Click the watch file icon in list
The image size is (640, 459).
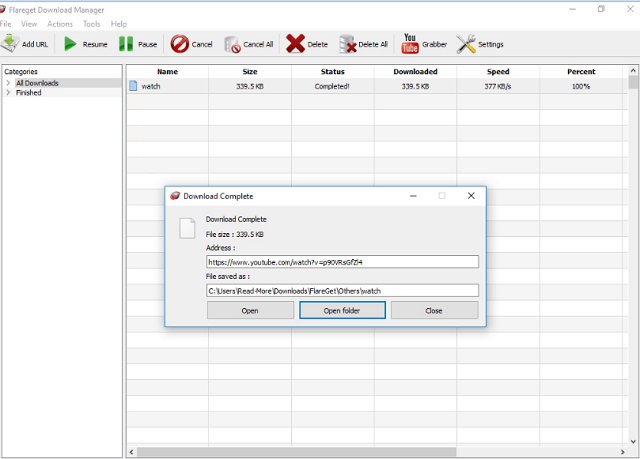pos(133,86)
